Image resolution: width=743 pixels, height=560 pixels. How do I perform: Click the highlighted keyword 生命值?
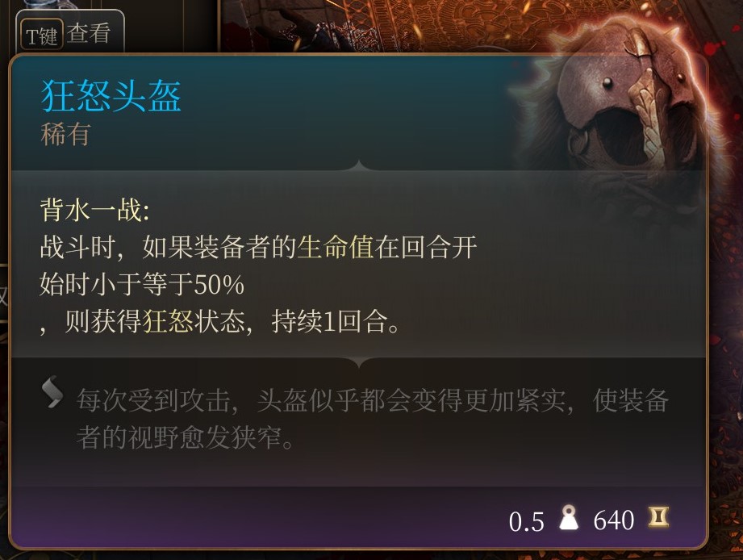[x=336, y=247]
